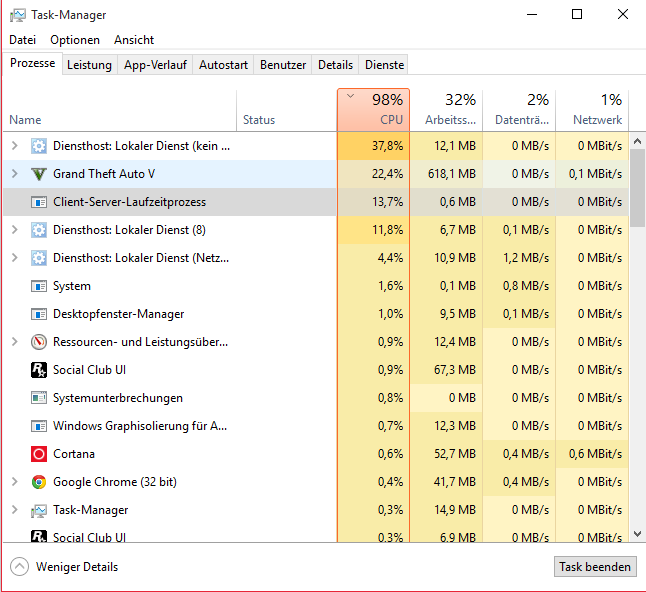Switch to the Dienste tab
This screenshot has height=592, width=646.
click(384, 65)
